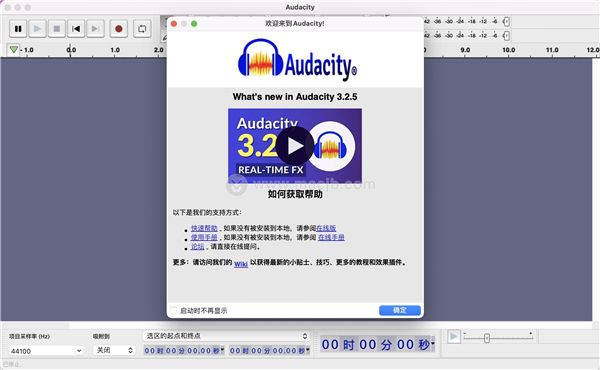Open selection start time format arrow
600x370 pixels.
222,350
